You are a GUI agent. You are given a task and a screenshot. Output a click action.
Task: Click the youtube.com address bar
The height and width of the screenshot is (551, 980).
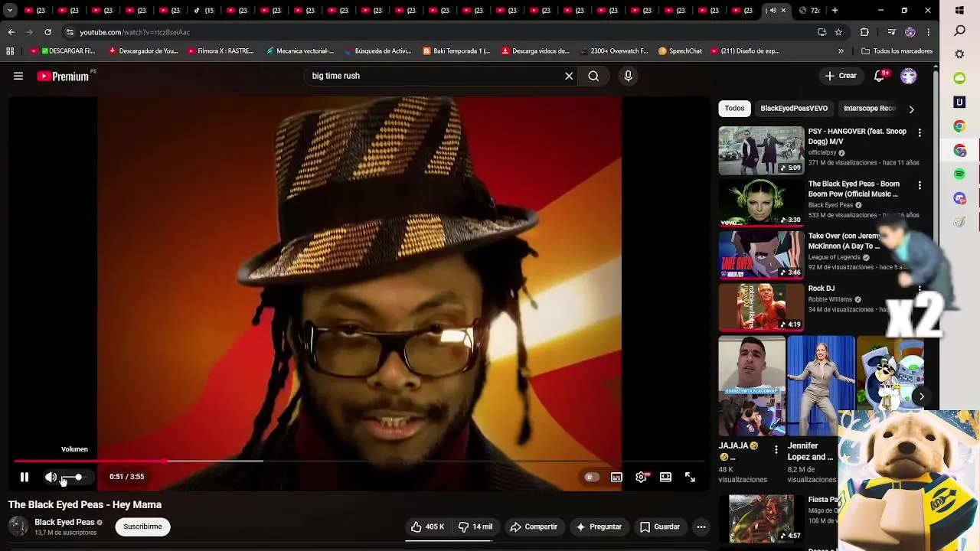click(x=436, y=32)
